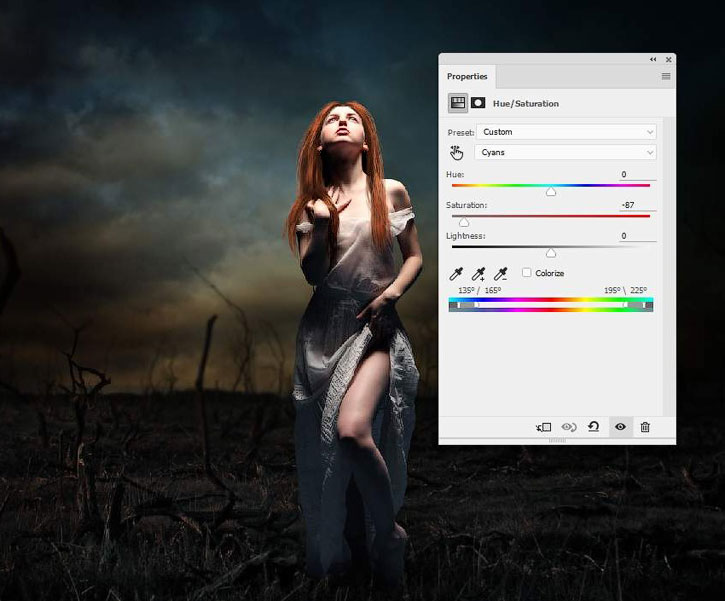Select the layer mask icon
Screen dimensions: 725x601
[x=478, y=103]
